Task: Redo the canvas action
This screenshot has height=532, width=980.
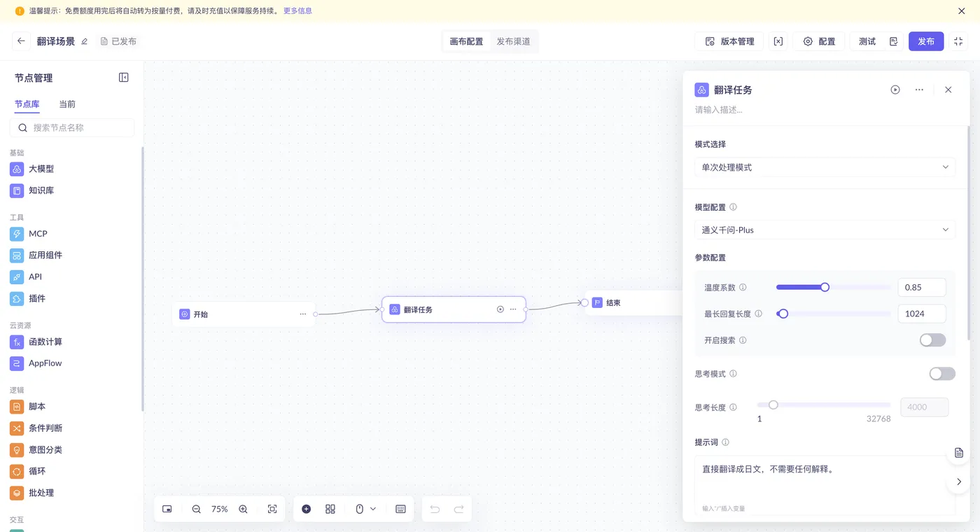Action: coord(459,509)
